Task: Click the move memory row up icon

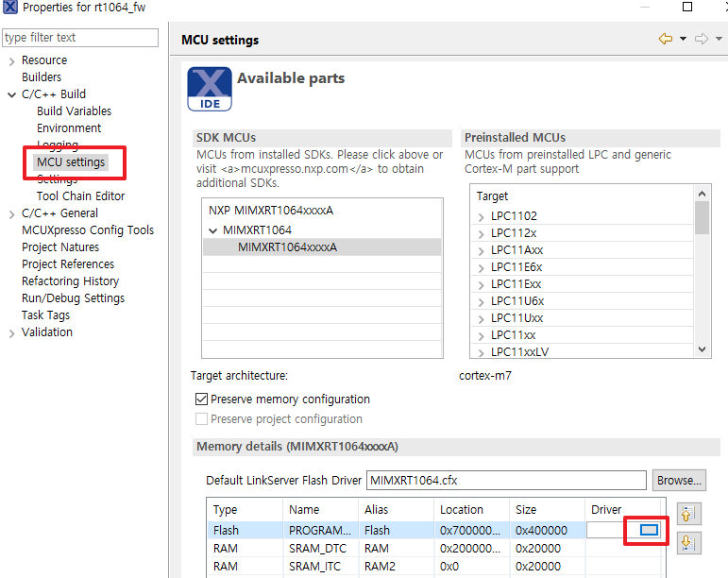Action: pos(688,514)
